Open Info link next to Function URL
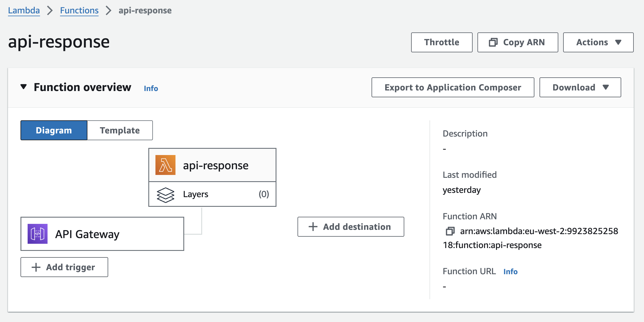This screenshot has width=644, height=322. pyautogui.click(x=510, y=272)
